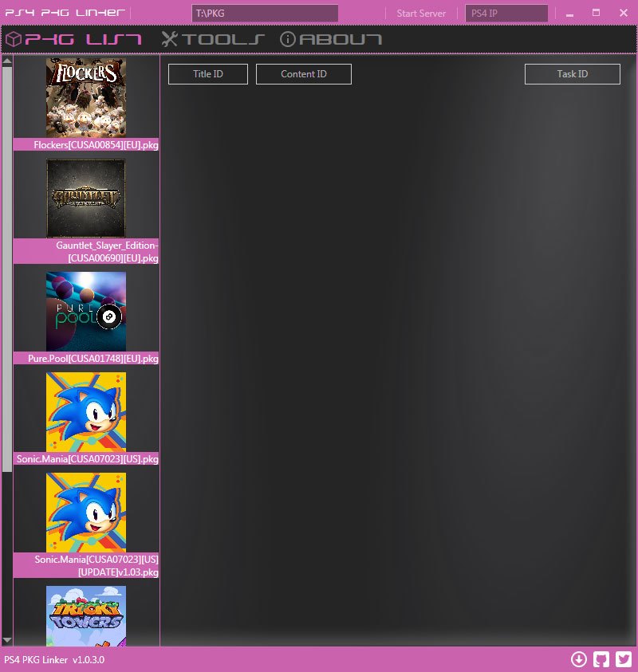Click the PS4 PKG Linker v1.0.3.0 status text
The image size is (638, 672).
click(x=54, y=659)
